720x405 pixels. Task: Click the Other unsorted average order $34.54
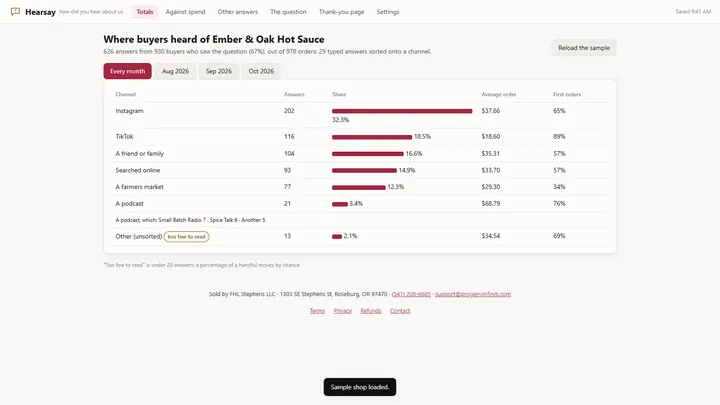coord(490,236)
